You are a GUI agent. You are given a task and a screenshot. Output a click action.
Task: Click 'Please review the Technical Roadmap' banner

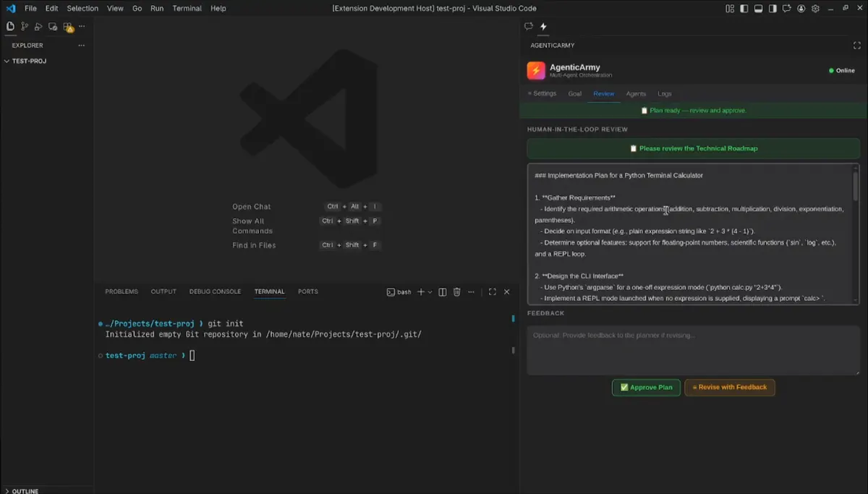point(693,148)
